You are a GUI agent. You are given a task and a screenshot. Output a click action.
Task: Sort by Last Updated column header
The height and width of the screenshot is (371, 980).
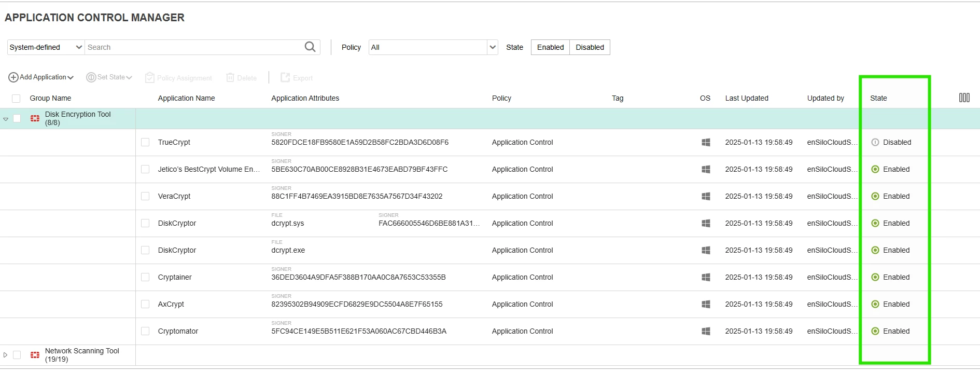click(x=747, y=98)
